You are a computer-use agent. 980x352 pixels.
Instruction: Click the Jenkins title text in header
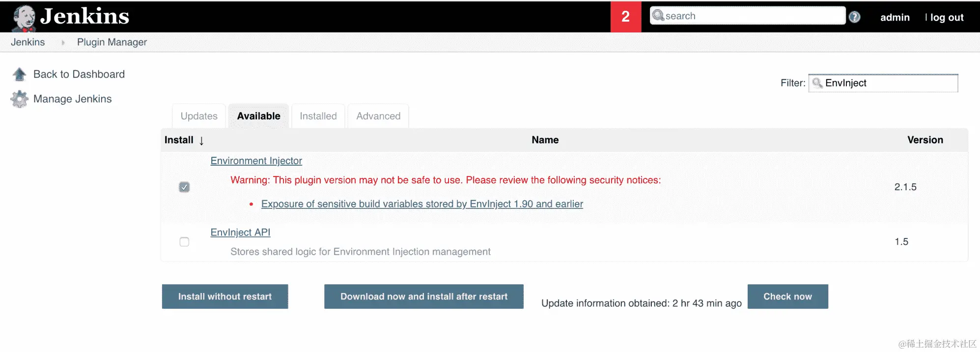(x=85, y=16)
